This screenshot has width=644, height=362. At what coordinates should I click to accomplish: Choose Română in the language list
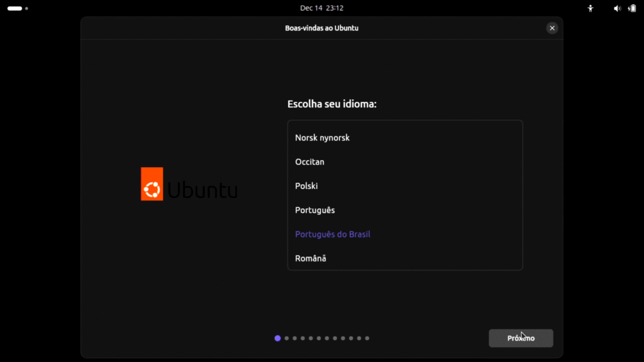pyautogui.click(x=311, y=258)
